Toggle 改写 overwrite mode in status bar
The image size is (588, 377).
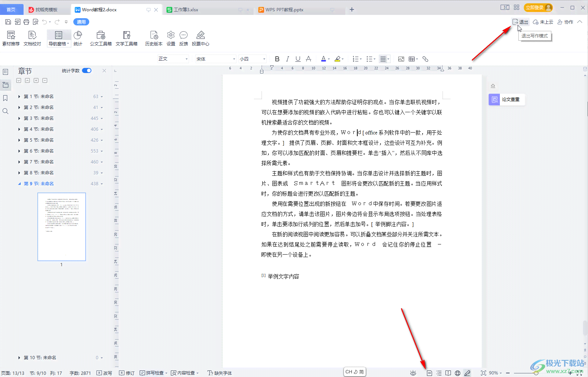(x=104, y=373)
